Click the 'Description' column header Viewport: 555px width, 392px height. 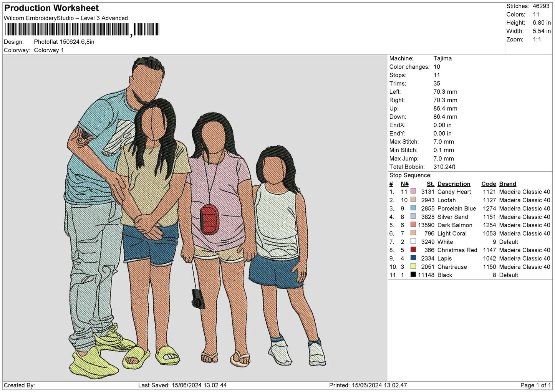pos(454,184)
